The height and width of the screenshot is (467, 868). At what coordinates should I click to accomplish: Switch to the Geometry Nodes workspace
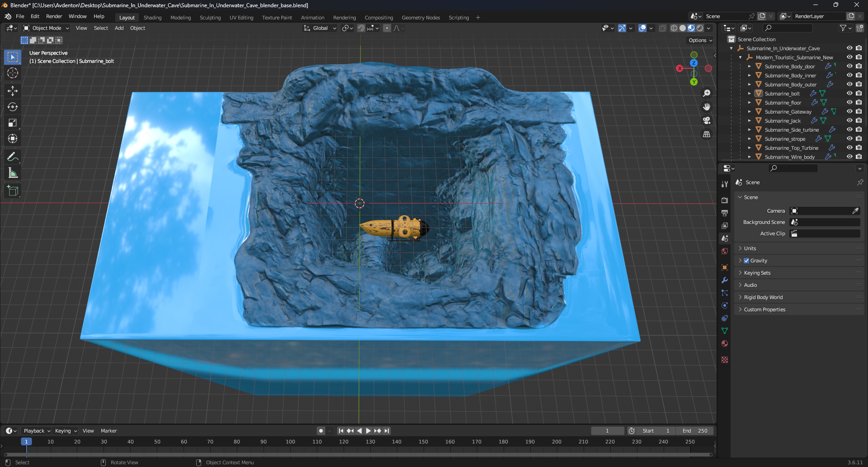pyautogui.click(x=420, y=18)
